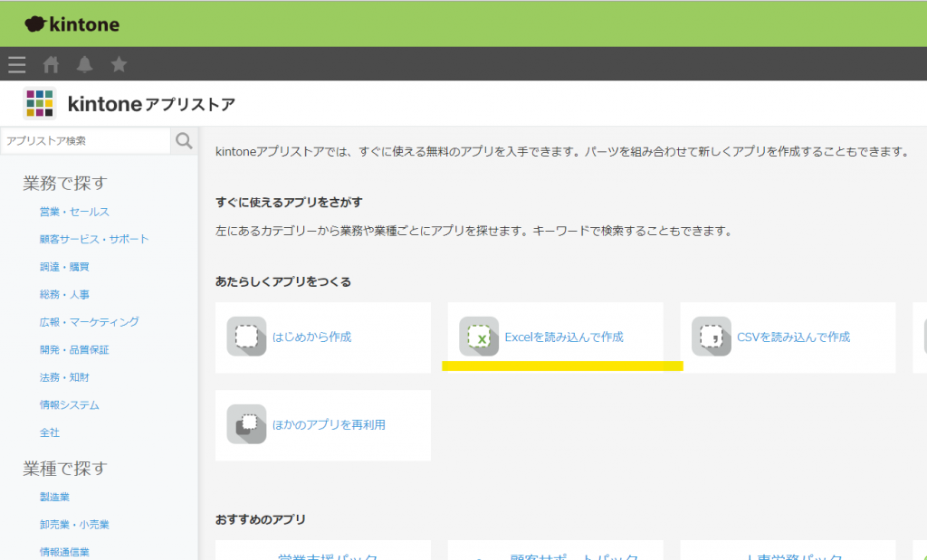The width and height of the screenshot is (927, 560).
Task: Click the 業種で探す heading
Action: tap(65, 469)
